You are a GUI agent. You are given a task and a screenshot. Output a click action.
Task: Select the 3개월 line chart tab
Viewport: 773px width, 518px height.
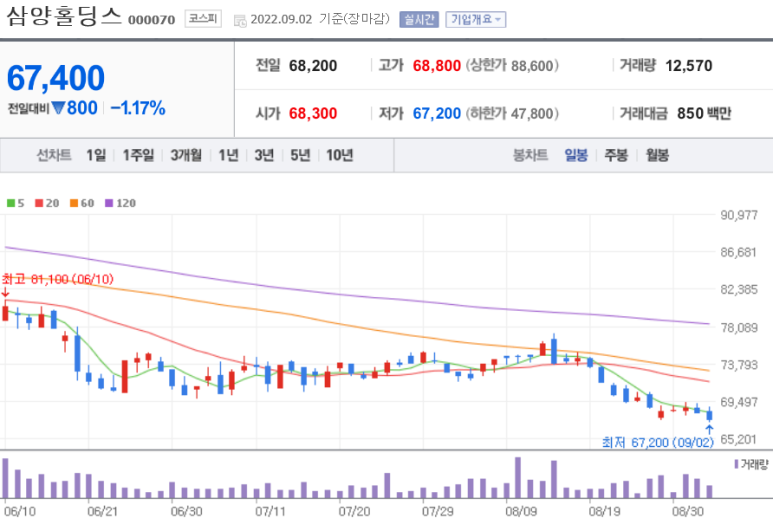point(186,155)
